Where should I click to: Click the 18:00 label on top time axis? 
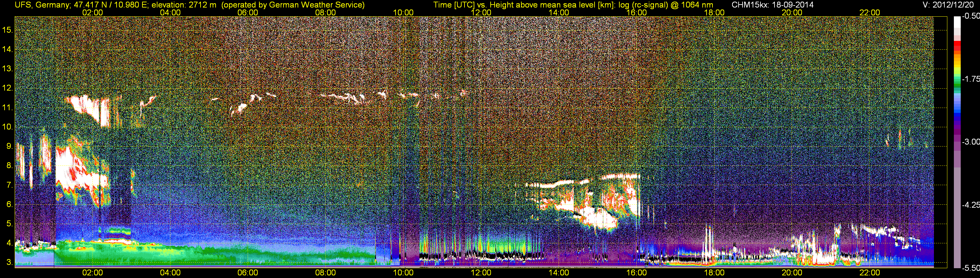(x=714, y=12)
